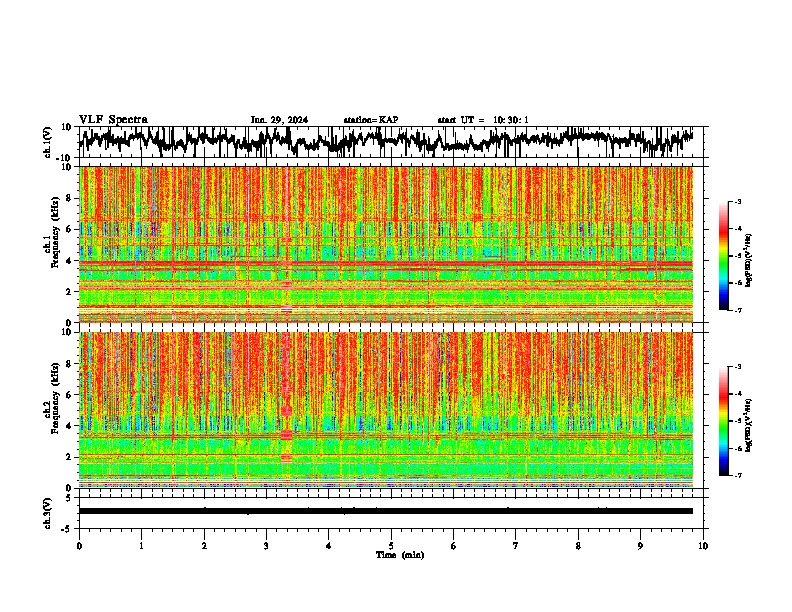792x612 pixels.
Task: Click the red burst near 5 kHz in ch.2 spectrogram
Action: click(286, 411)
